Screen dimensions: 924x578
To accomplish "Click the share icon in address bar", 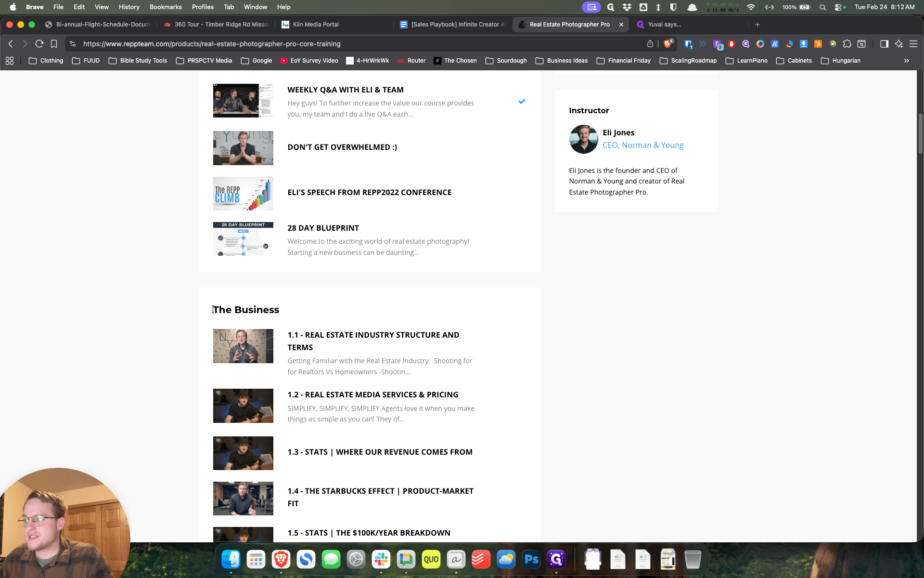I will pos(650,44).
